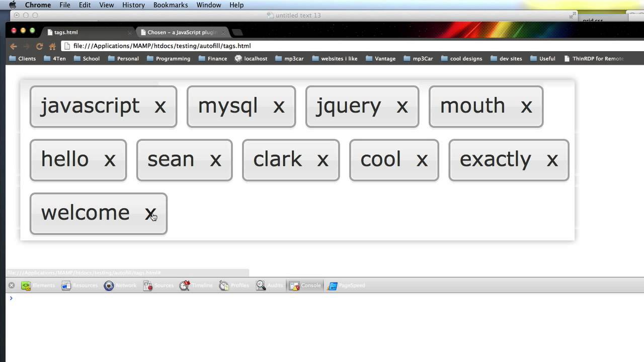Screen dimensions: 644x362
Task: Open the lowercase mp3car bookmark folder
Action: [x=289, y=59]
